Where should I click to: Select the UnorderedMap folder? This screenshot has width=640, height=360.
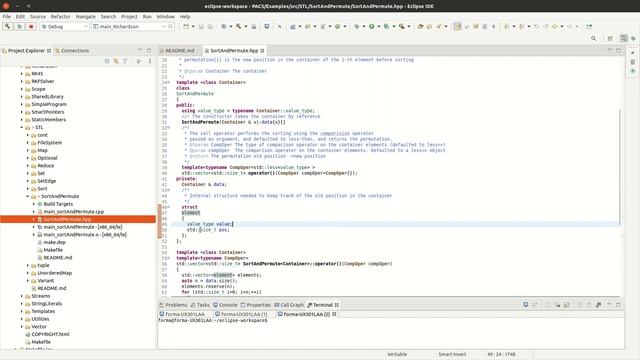54,273
